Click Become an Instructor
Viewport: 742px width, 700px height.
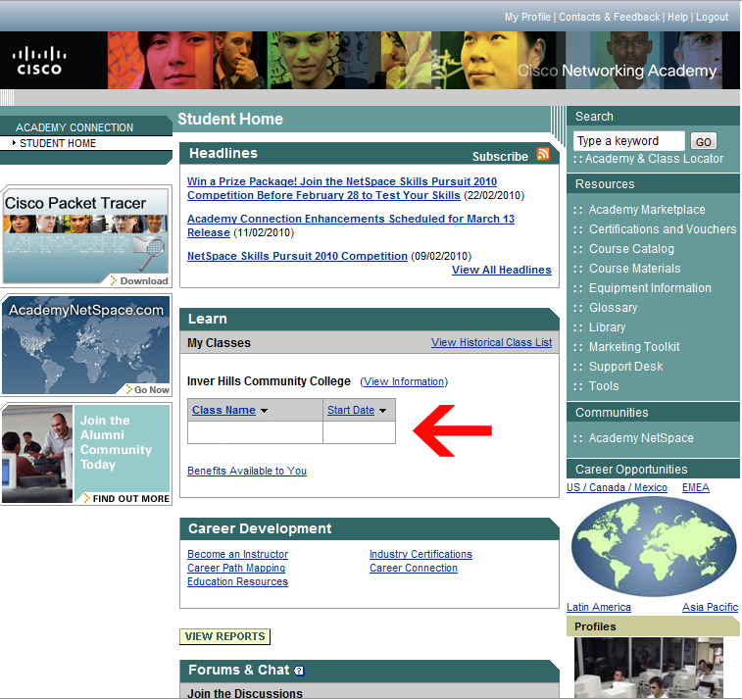pyautogui.click(x=237, y=554)
